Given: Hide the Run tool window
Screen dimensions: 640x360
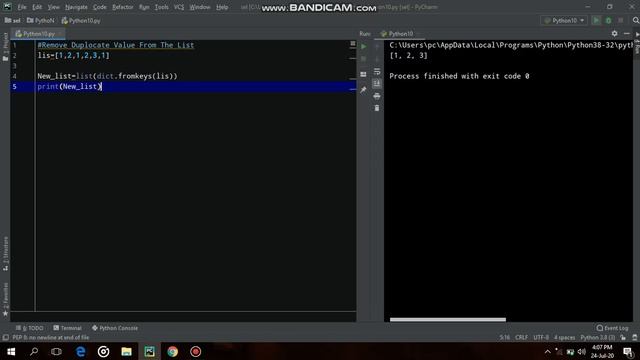Looking at the screenshot, I should click(x=627, y=33).
